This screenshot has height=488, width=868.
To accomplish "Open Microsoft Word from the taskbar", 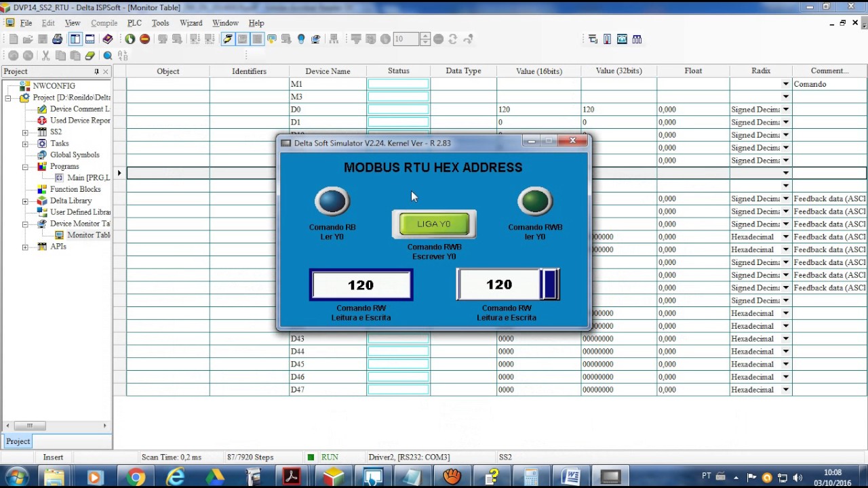I will point(571,477).
